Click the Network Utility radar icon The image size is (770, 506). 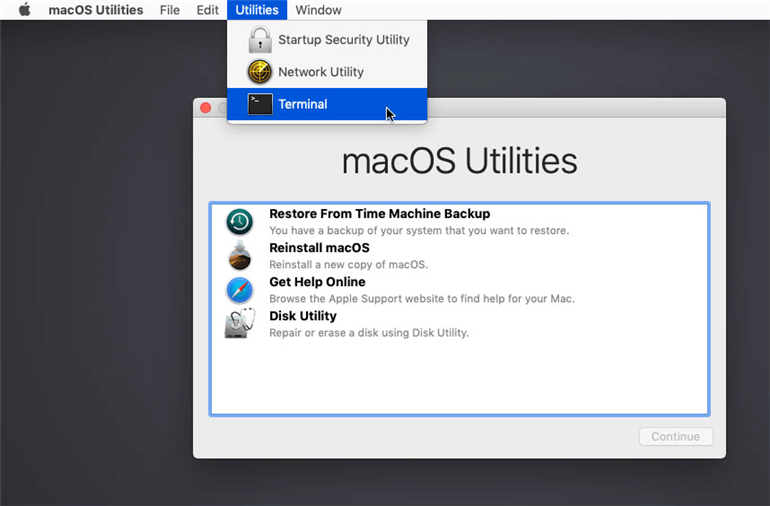tap(260, 72)
